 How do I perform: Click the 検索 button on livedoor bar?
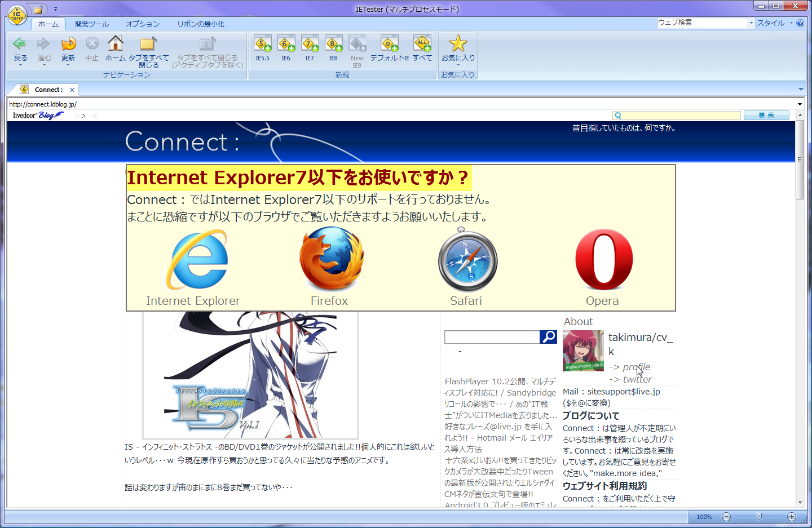766,116
